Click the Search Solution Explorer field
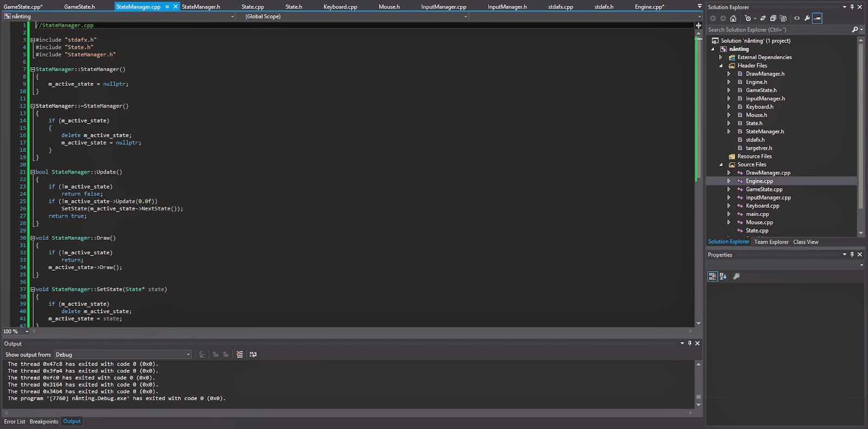 pos(778,30)
